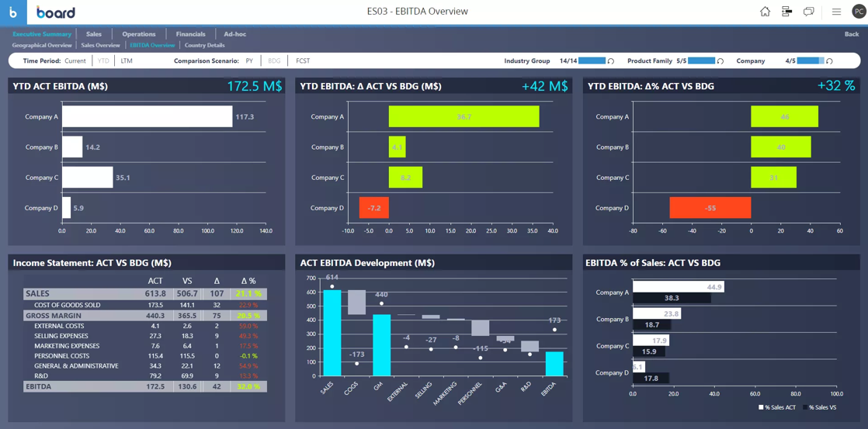Viewport: 868px width, 429px height.
Task: Switch Comparison Scenario to FCST
Action: tap(303, 61)
